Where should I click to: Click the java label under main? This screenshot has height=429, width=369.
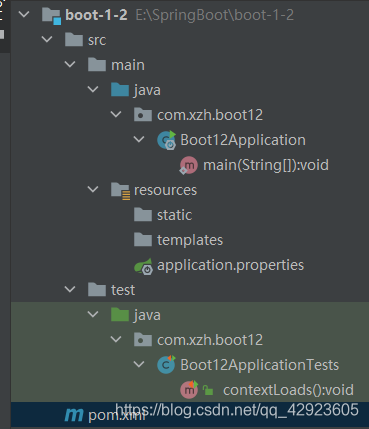click(147, 90)
